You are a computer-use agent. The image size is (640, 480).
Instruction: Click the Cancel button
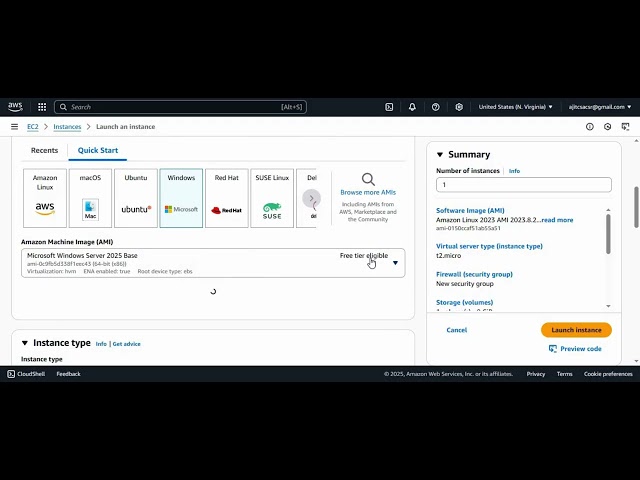coord(456,330)
